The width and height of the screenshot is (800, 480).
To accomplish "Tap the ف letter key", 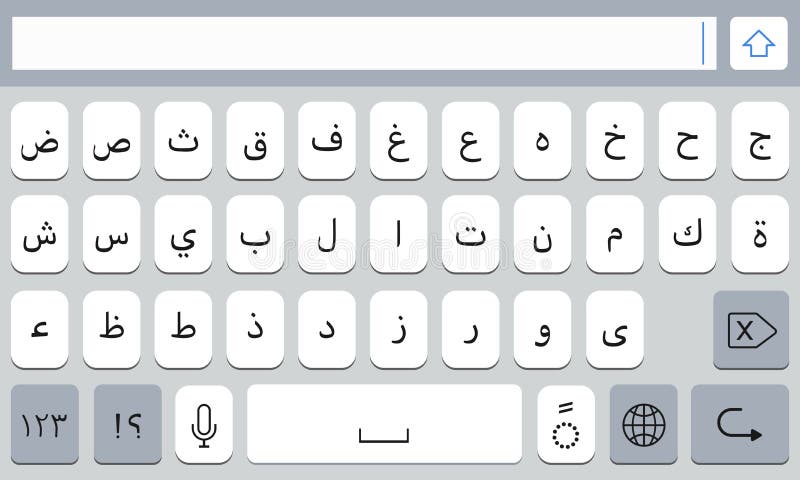I will [327, 141].
